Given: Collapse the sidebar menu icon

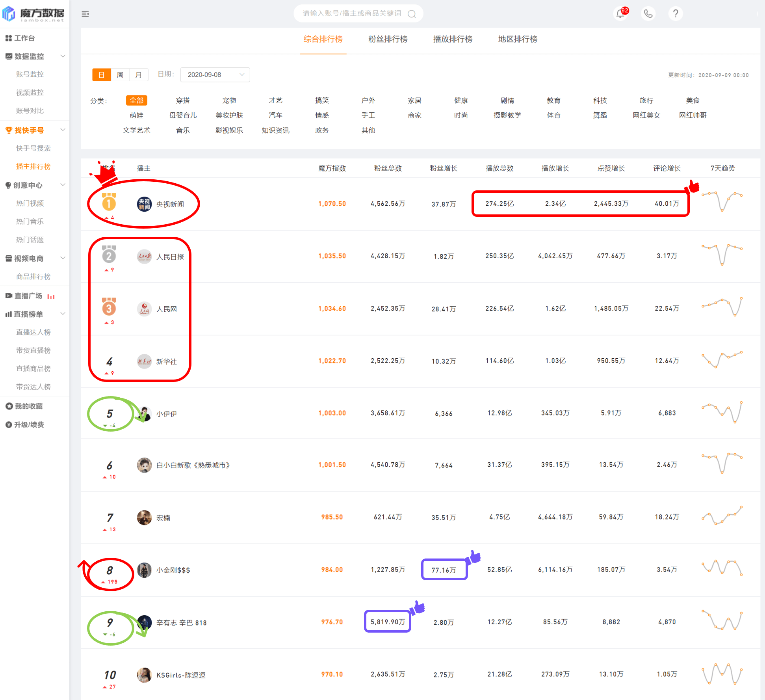Looking at the screenshot, I should coord(85,14).
